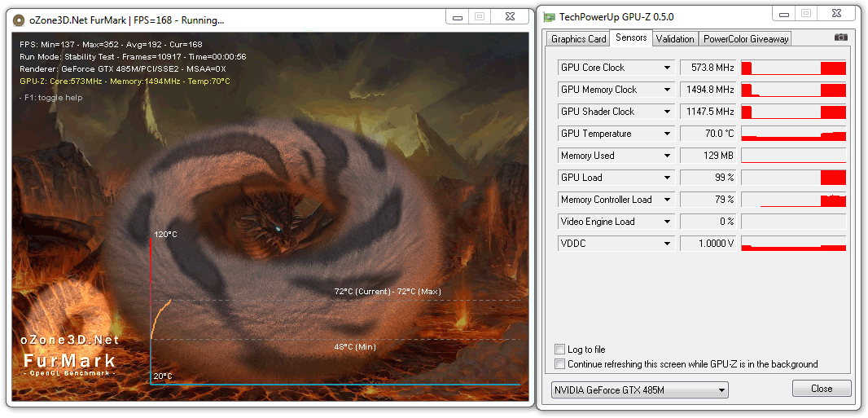The image size is (868, 418).
Task: Select the Sensors tab
Action: (x=631, y=38)
